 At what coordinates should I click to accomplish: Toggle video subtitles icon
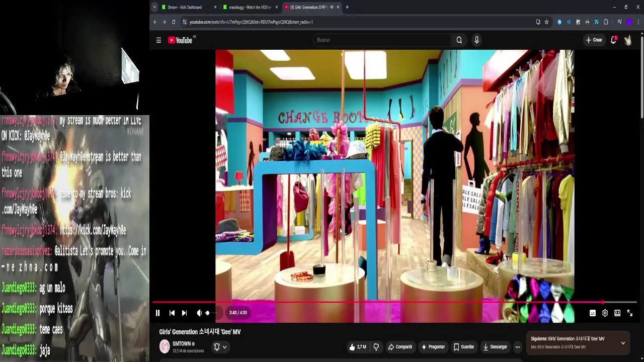(593, 313)
